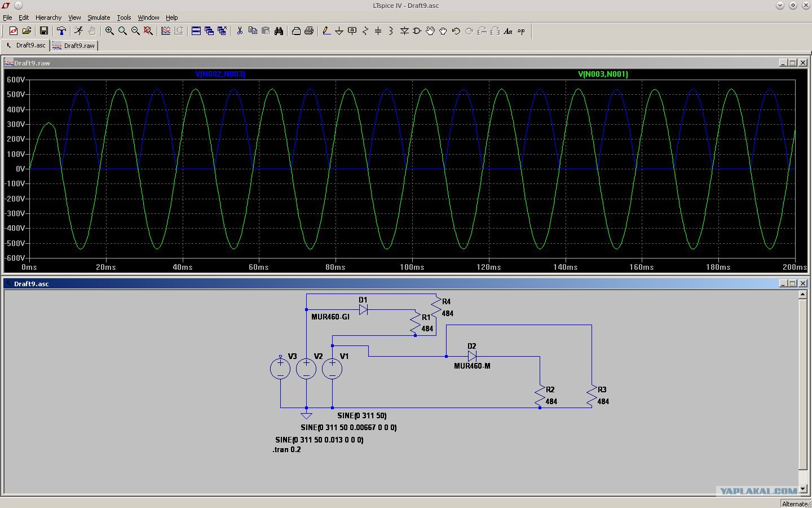Click the Cut scissors icon
The height and width of the screenshot is (508, 812).
click(240, 31)
